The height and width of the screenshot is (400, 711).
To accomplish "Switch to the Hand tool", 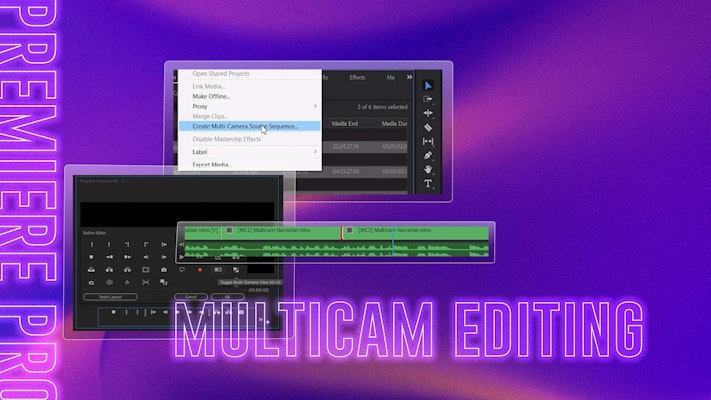I will point(428,170).
